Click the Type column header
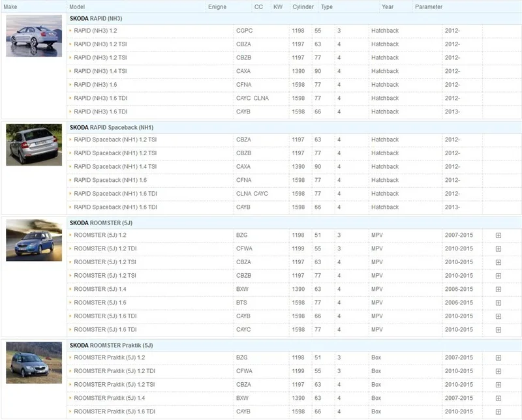The image size is (522, 420). click(327, 7)
